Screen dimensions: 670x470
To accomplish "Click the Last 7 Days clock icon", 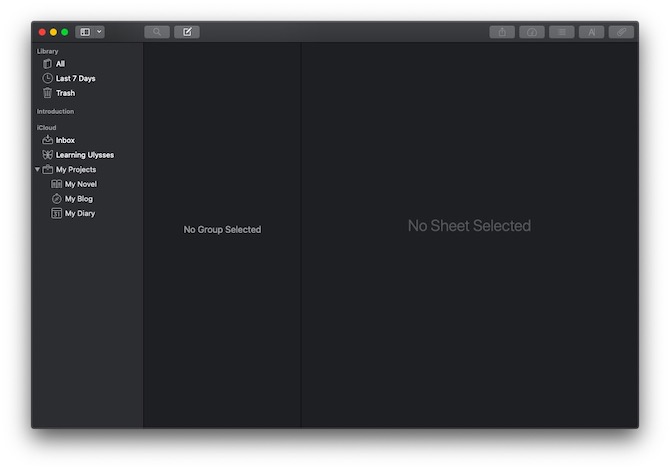I will 47,78.
